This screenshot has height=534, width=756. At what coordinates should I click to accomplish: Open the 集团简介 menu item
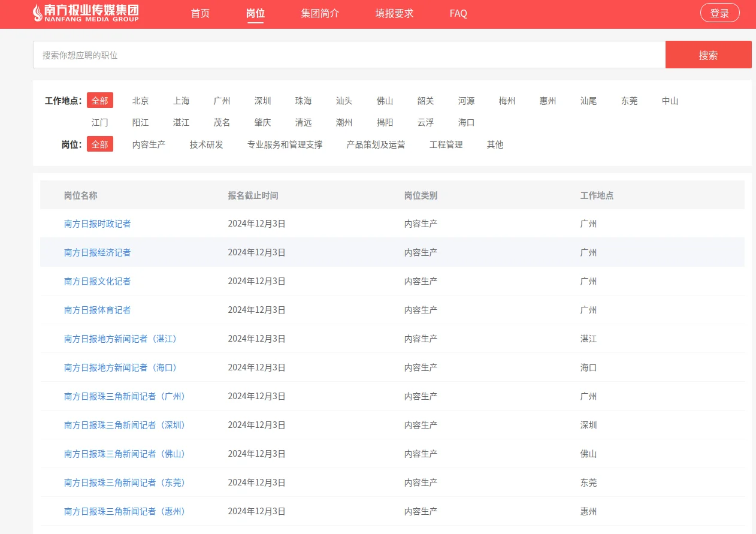pyautogui.click(x=320, y=13)
